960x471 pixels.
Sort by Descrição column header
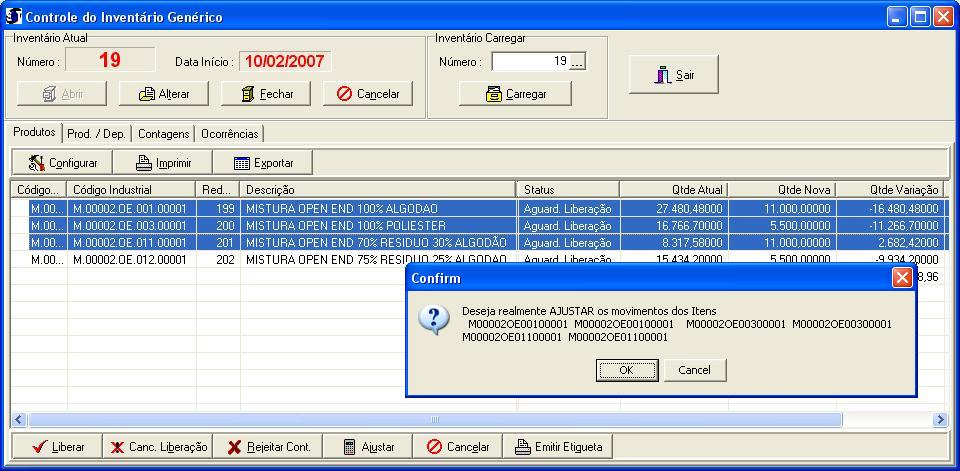(x=378, y=189)
